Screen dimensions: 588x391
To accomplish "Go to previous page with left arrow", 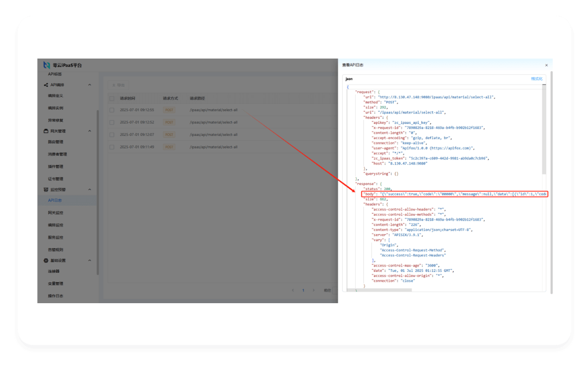I will (x=292, y=290).
